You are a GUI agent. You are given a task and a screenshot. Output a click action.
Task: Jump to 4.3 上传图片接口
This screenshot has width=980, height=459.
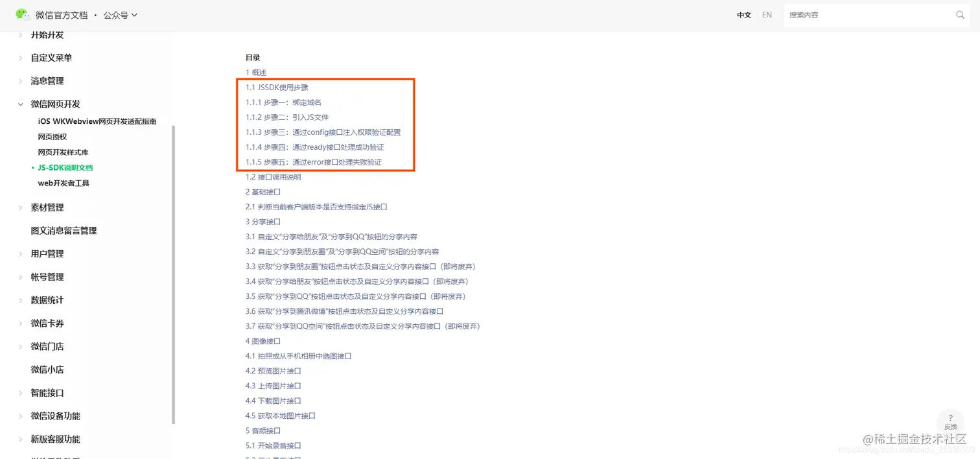[274, 386]
